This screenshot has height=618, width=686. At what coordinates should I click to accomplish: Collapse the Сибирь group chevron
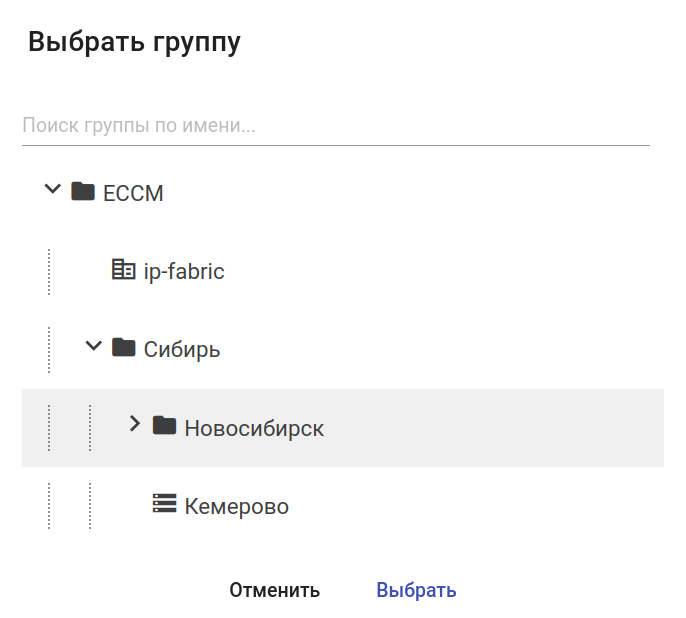coord(94,346)
